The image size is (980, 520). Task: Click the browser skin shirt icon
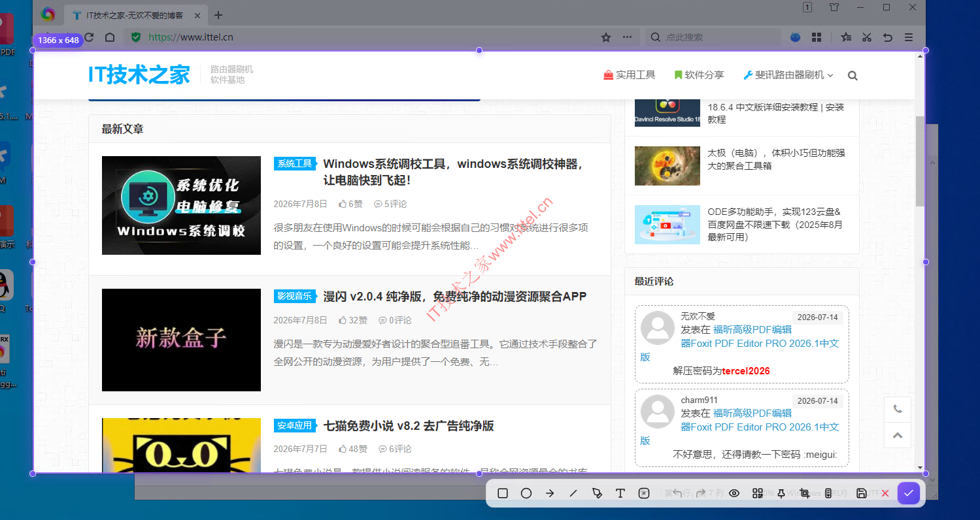coord(834,7)
